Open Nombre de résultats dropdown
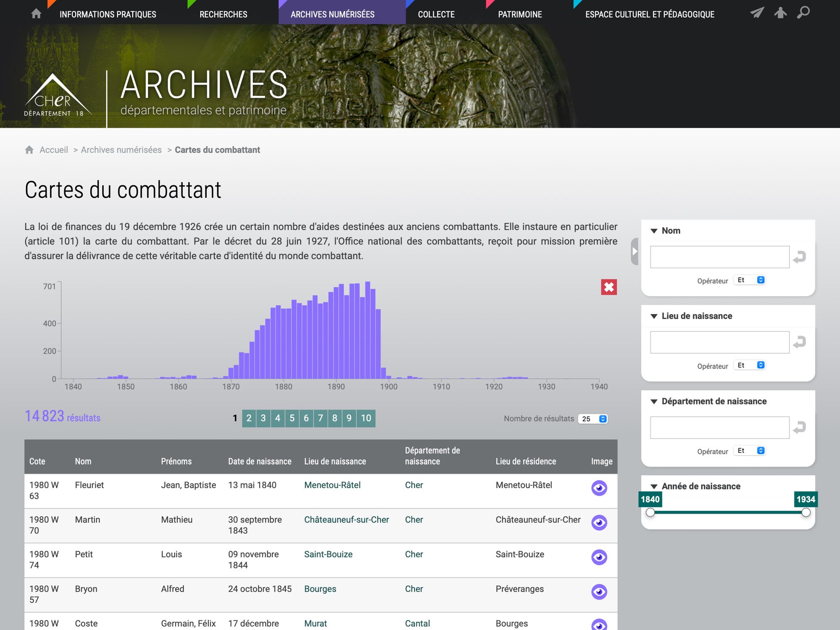Screen dimensions: 840x630 coord(593,419)
